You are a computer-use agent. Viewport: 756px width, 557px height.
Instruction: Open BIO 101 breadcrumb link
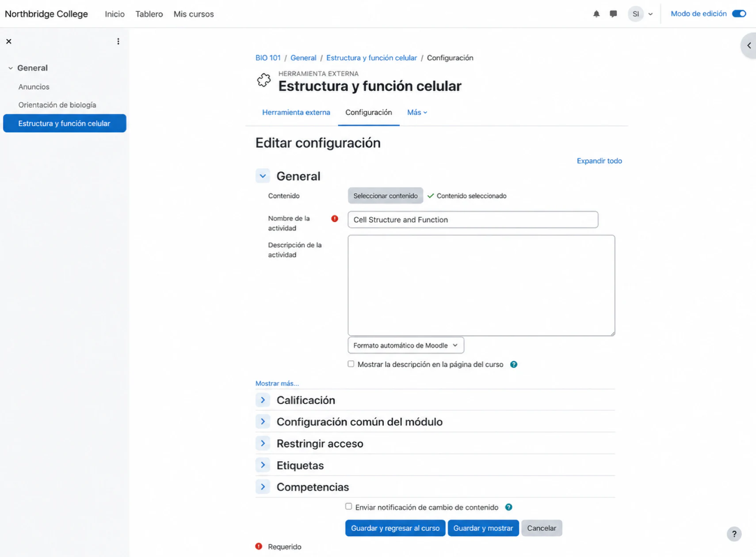click(x=267, y=58)
